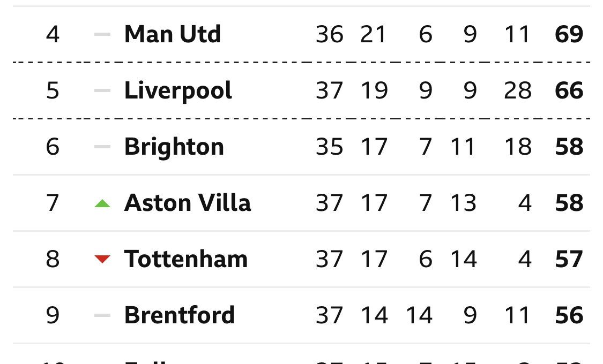Click the no-change dash icon beside Liverpool
This screenshot has width=603, height=364.
(102, 90)
